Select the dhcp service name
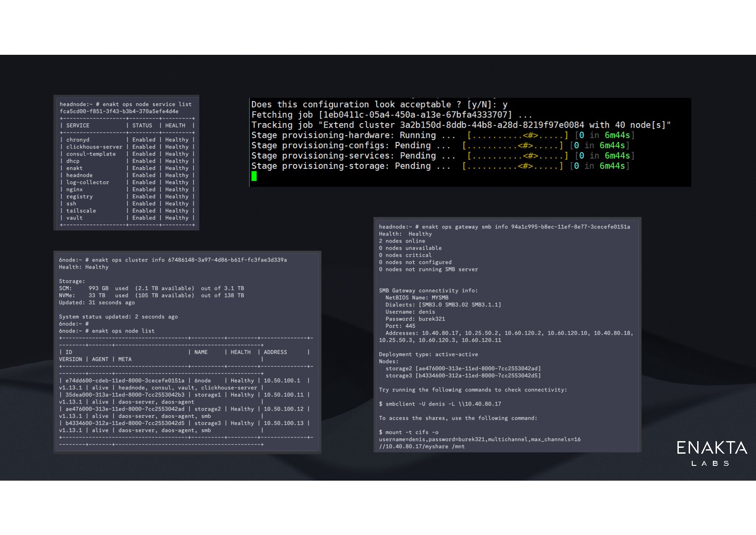This screenshot has height=535, width=756. point(73,161)
